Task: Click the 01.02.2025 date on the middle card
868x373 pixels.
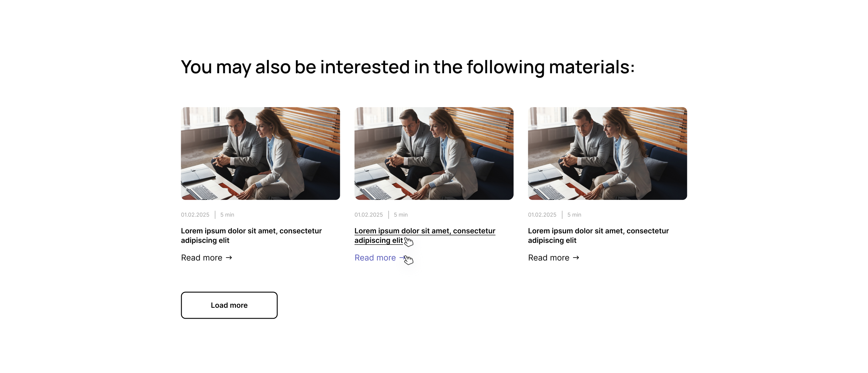Action: [x=369, y=215]
